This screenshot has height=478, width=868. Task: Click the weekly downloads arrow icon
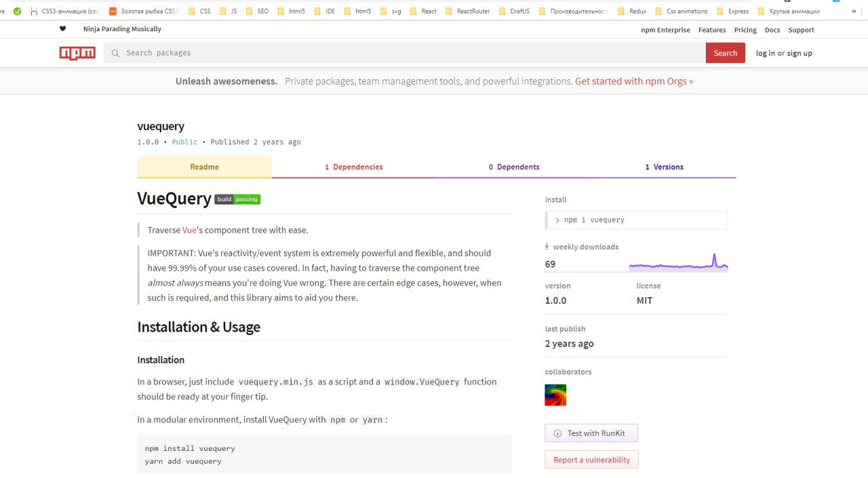click(547, 247)
